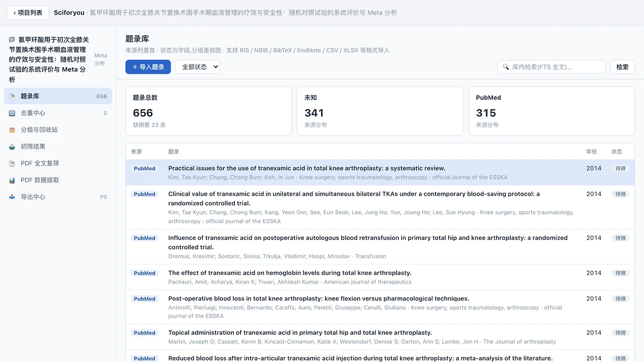Click the 导出中心 export icon
Screen dimensions: 644x362
[x=12, y=197]
